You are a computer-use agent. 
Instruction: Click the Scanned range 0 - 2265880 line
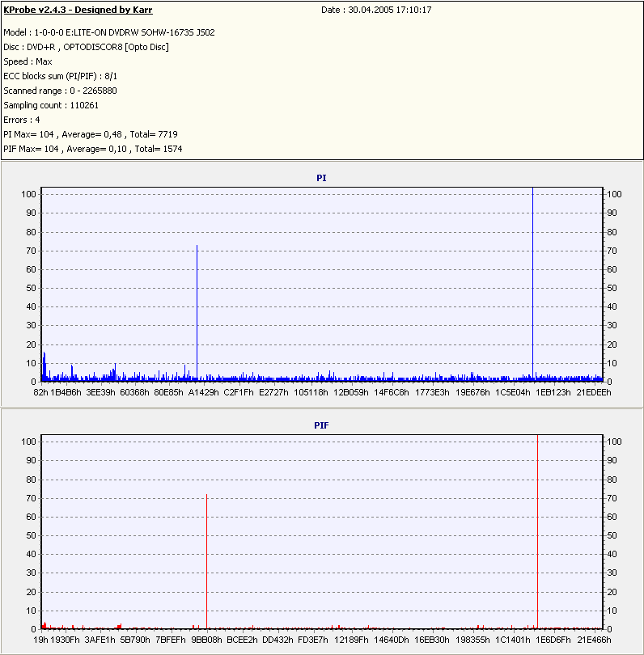coord(60,91)
